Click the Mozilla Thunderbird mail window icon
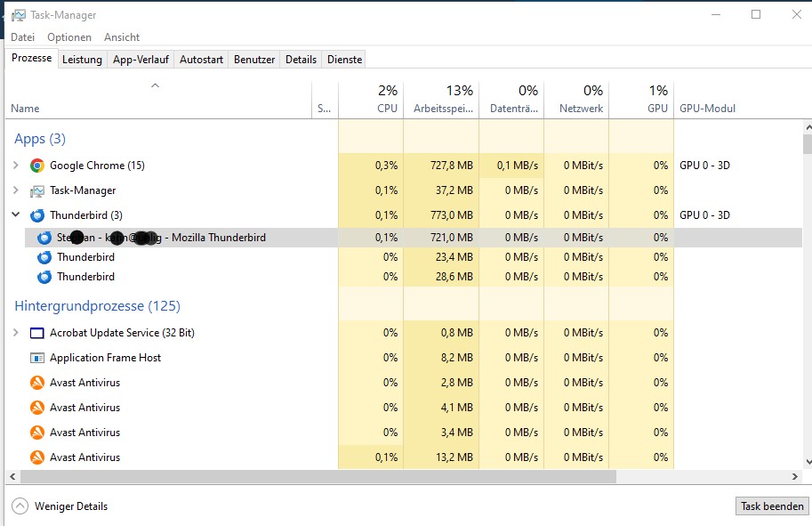Viewport: 812px width, 526px height. click(44, 238)
